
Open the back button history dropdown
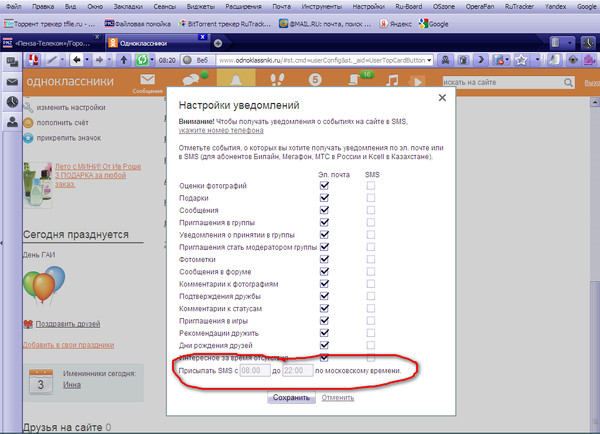coord(87,60)
